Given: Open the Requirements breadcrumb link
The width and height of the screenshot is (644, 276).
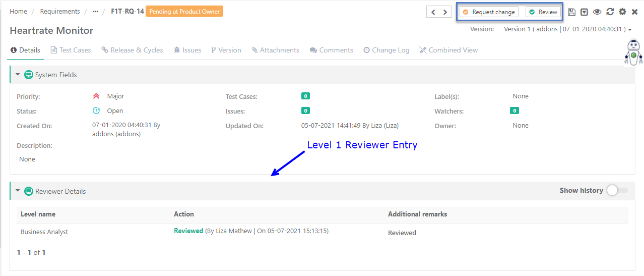Looking at the screenshot, I should [x=60, y=12].
